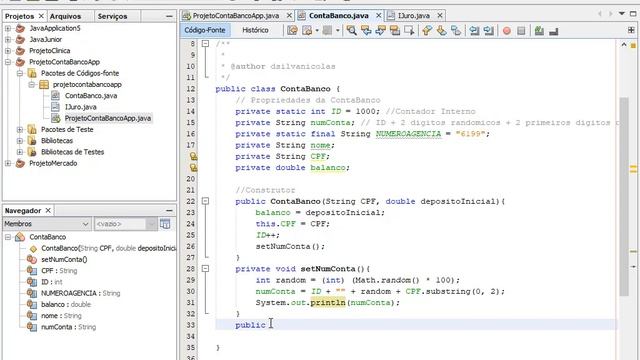Open the editor documents list dropdown
The width and height of the screenshot is (640, 360).
(622, 13)
